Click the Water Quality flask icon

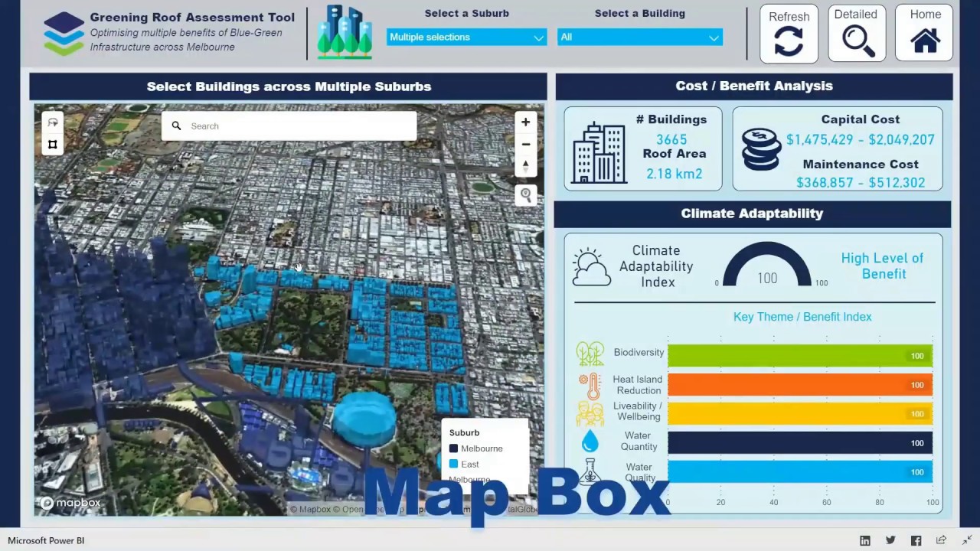pyautogui.click(x=590, y=471)
